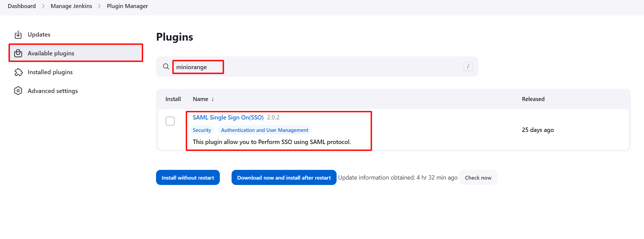Click the Available plugins shopping bag icon
This screenshot has height=239, width=644.
pyautogui.click(x=18, y=53)
